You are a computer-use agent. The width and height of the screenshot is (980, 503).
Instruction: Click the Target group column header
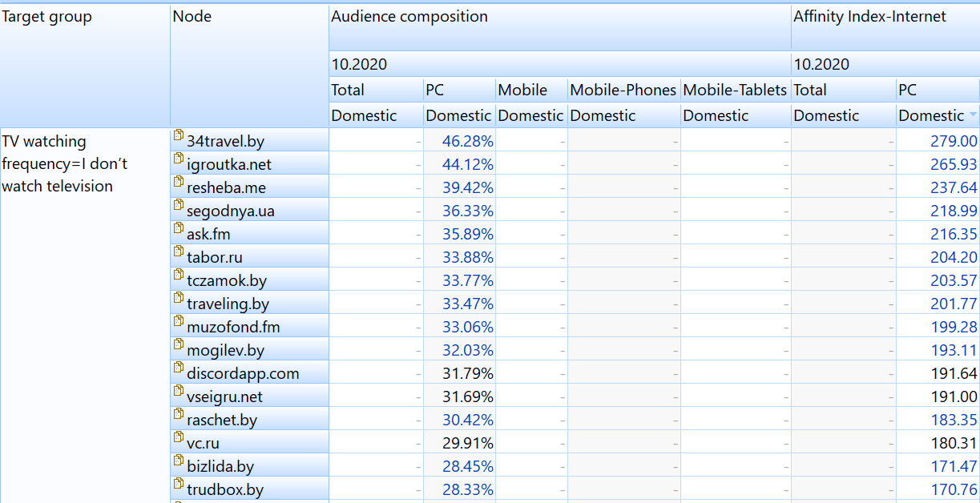[x=47, y=17]
